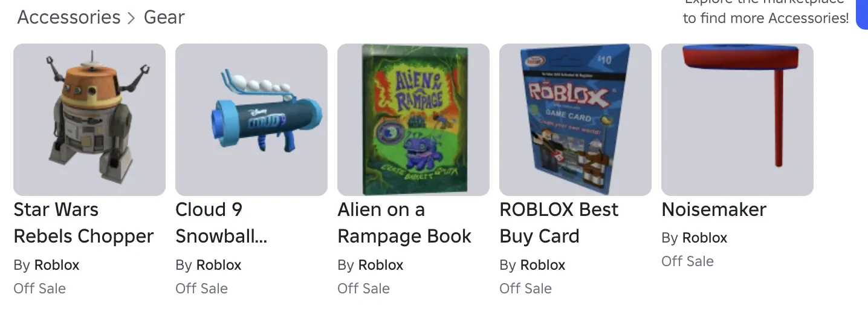Open the red Noisemaker item image
Screen dimensions: 868x323
(x=737, y=119)
